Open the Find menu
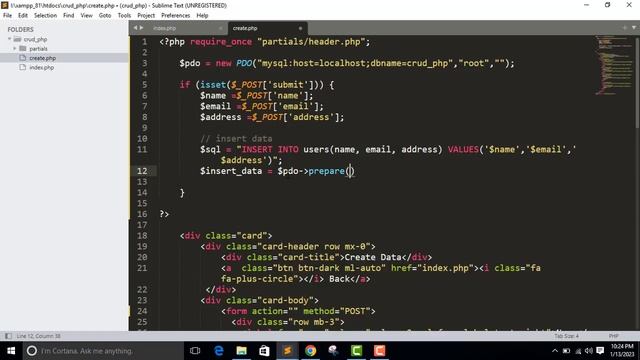Image resolution: width=640 pixels, height=360 pixels. [69, 16]
